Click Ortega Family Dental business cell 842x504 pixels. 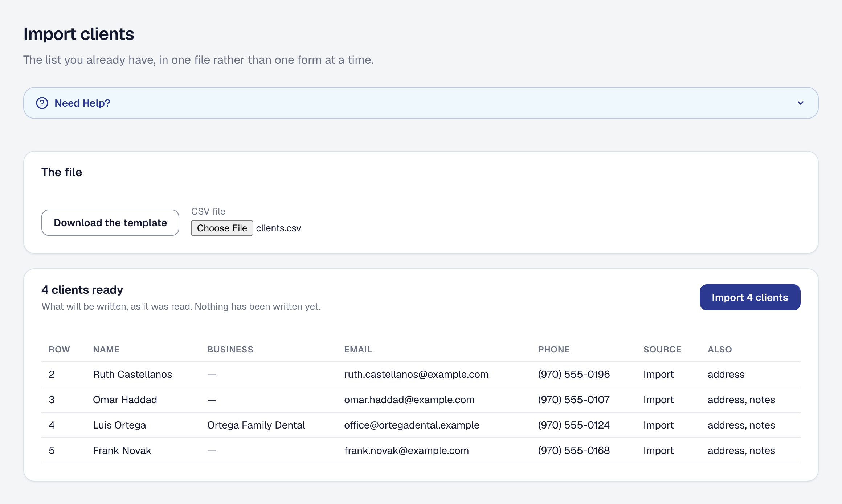256,425
